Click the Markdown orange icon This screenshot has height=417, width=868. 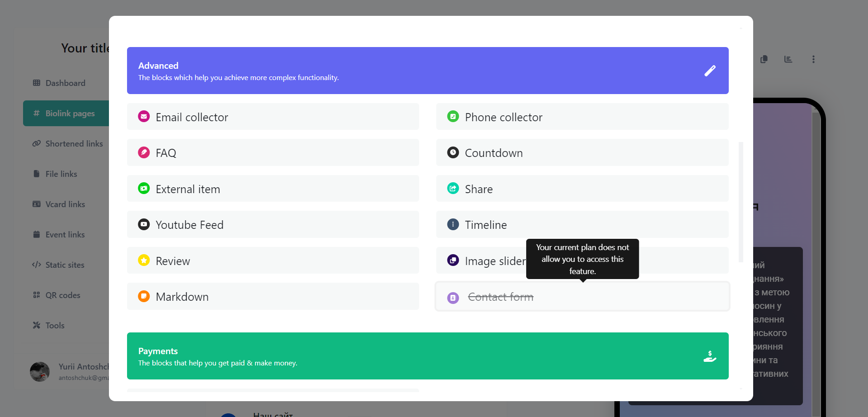tap(144, 296)
